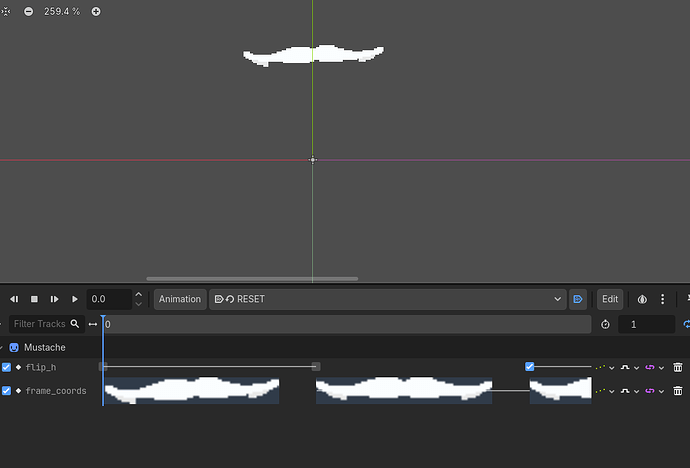Expand frame_coords interpolation dropdown arrow
The image size is (690, 468).
tap(636, 391)
